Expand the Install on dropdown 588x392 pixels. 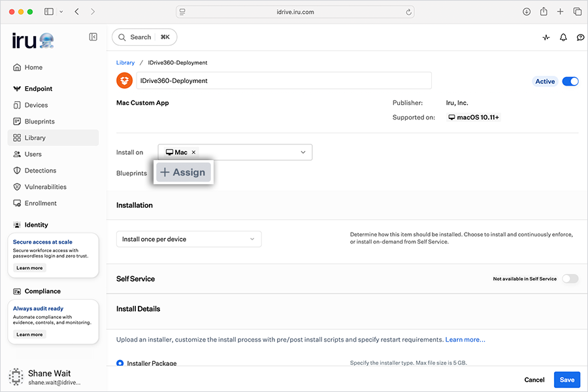303,152
